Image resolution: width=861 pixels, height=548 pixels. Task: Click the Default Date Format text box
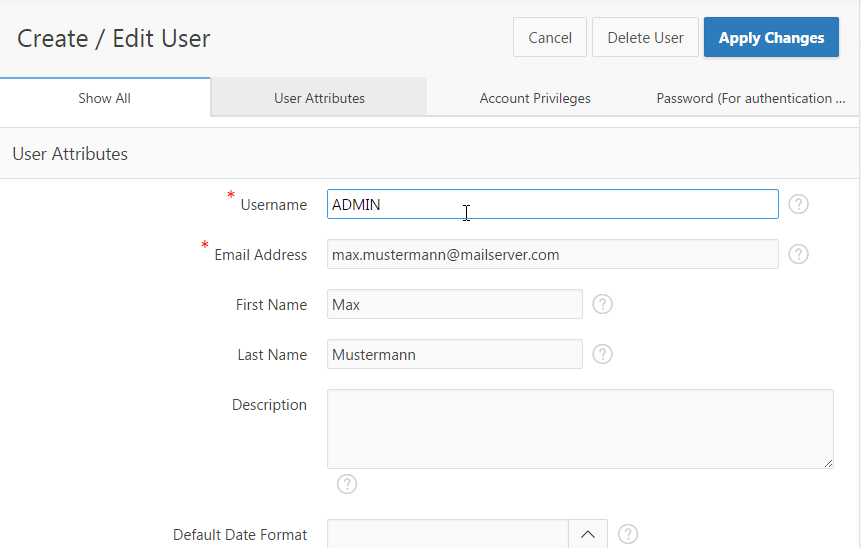tap(447, 534)
